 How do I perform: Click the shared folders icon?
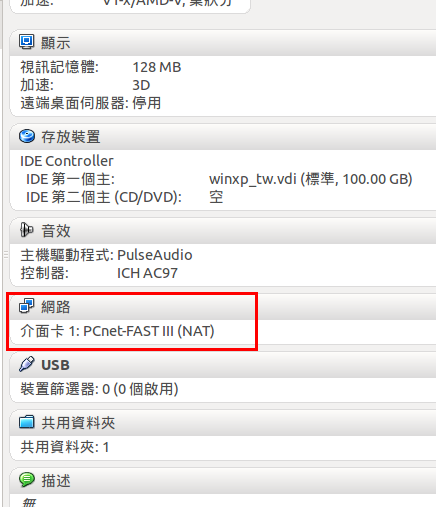[27, 422]
